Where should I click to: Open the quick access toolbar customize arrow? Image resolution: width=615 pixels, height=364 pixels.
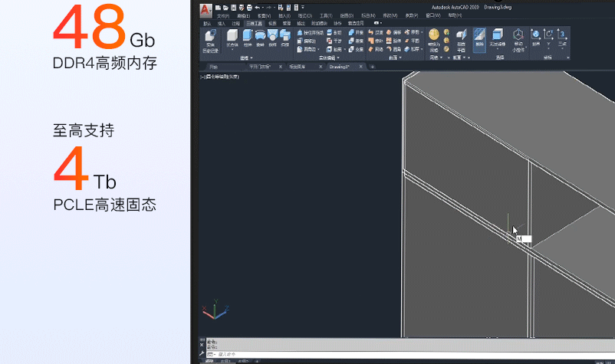303,7
